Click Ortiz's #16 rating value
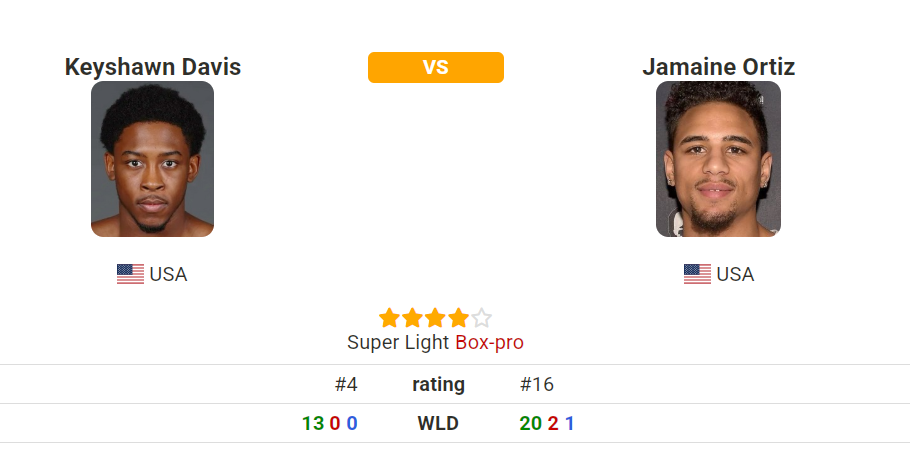The image size is (910, 455). (x=537, y=384)
